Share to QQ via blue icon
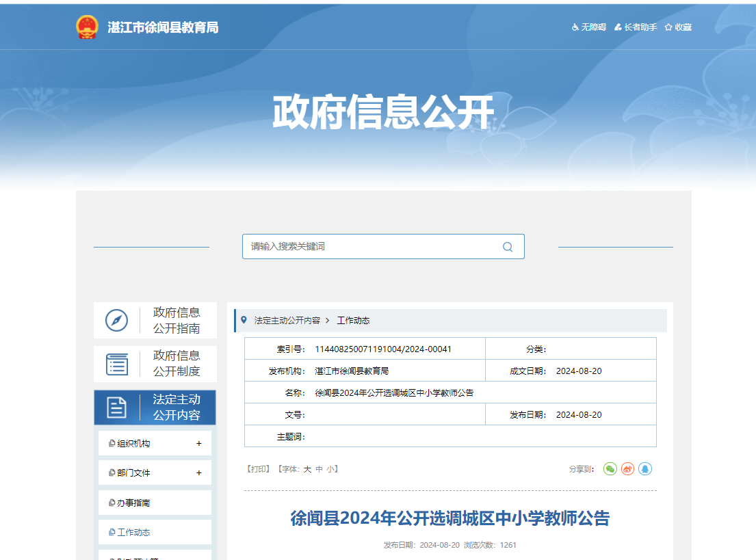This screenshot has width=756, height=560. [x=645, y=469]
